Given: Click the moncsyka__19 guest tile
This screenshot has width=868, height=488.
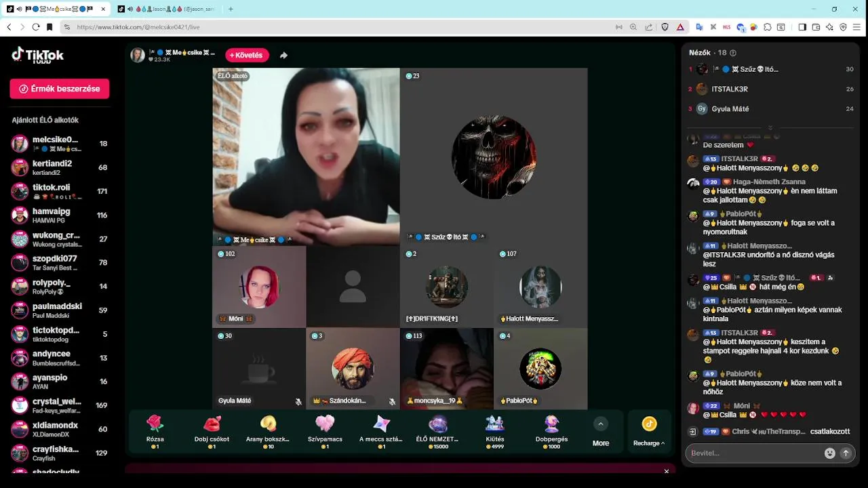Looking at the screenshot, I should pyautogui.click(x=447, y=369).
